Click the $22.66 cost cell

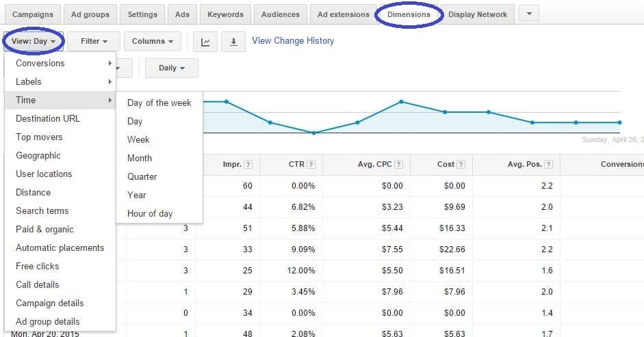(452, 250)
